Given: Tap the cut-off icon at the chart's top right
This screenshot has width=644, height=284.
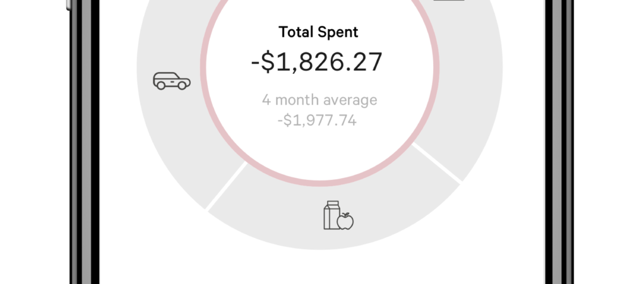Looking at the screenshot, I should [449, 2].
